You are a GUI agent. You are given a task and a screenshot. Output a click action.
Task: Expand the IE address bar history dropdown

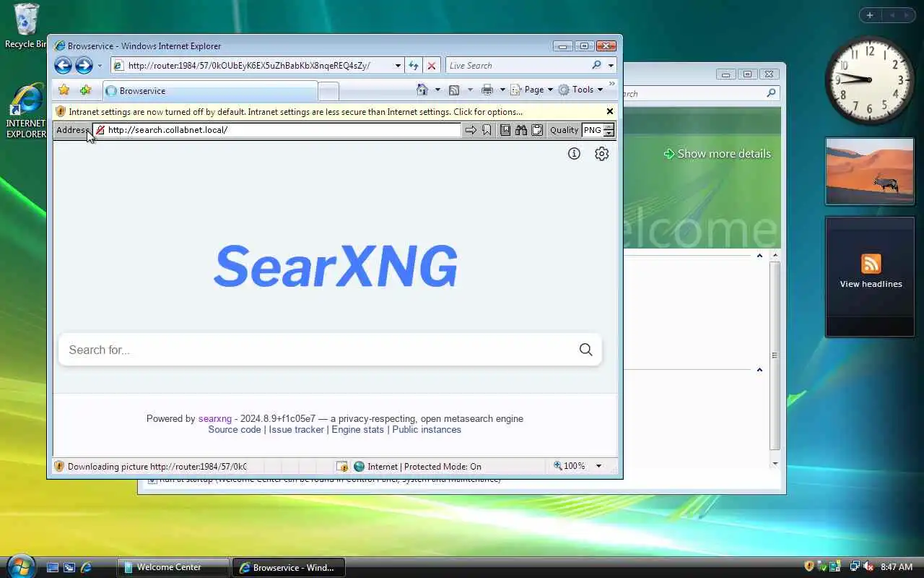398,66
